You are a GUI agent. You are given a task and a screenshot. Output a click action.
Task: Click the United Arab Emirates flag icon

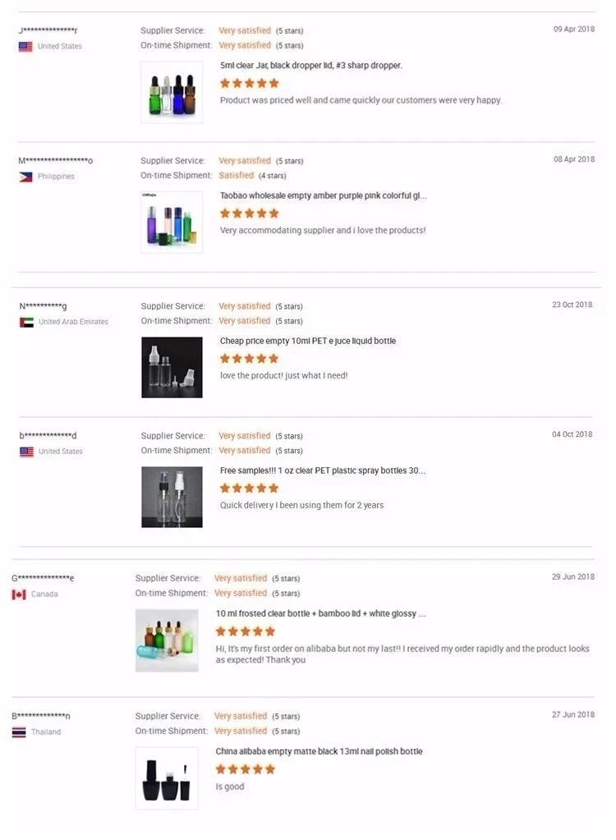coord(26,322)
